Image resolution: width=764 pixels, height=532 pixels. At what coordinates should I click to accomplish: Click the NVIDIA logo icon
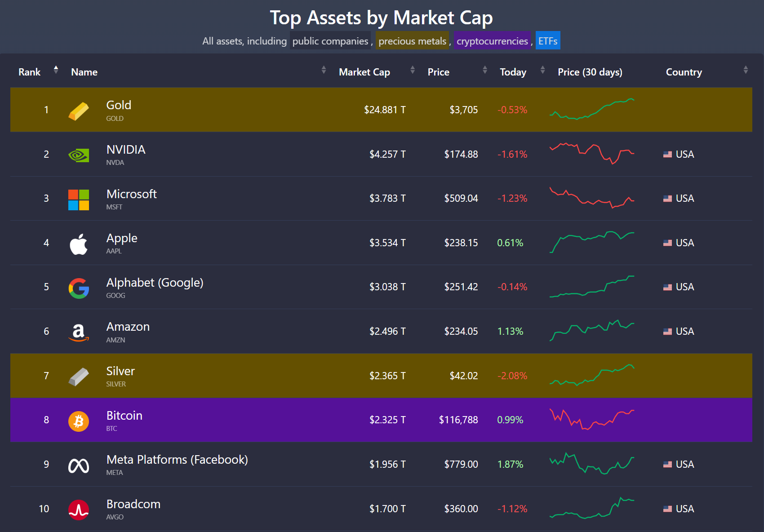click(79, 155)
